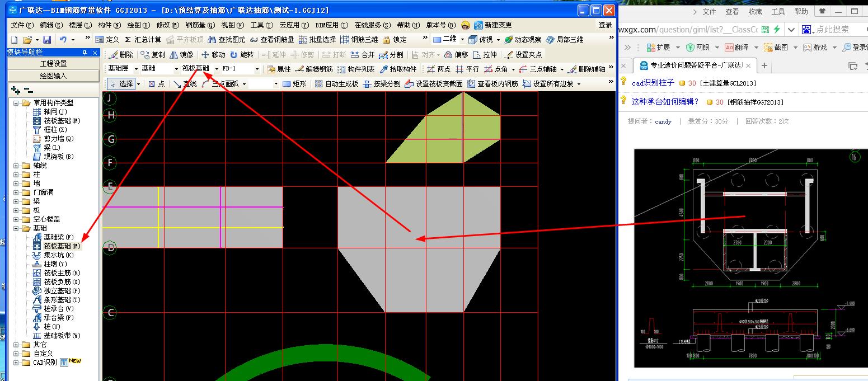Click the 定义 (Define) toolbar icon
The height and width of the screenshot is (381, 868).
pyautogui.click(x=107, y=40)
